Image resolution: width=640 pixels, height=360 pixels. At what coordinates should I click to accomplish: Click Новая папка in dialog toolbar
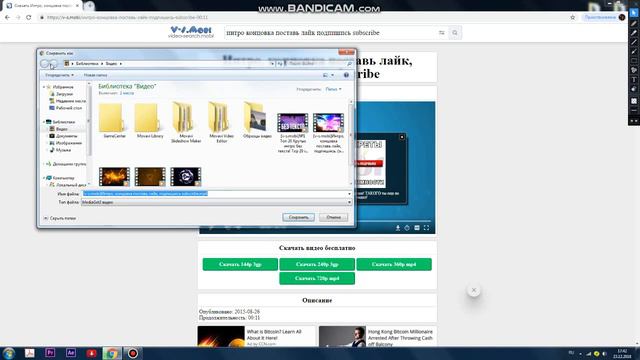pyautogui.click(x=95, y=75)
